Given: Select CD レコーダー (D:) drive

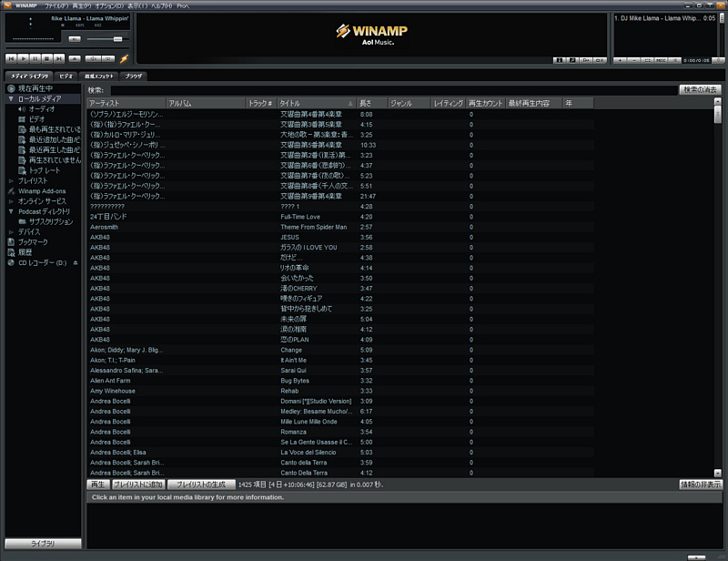Looking at the screenshot, I should [42, 262].
